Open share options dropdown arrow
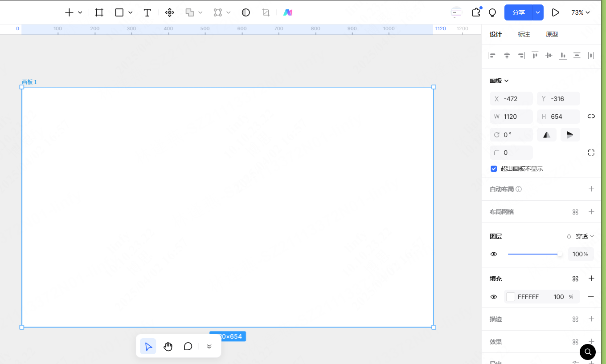 click(538, 12)
